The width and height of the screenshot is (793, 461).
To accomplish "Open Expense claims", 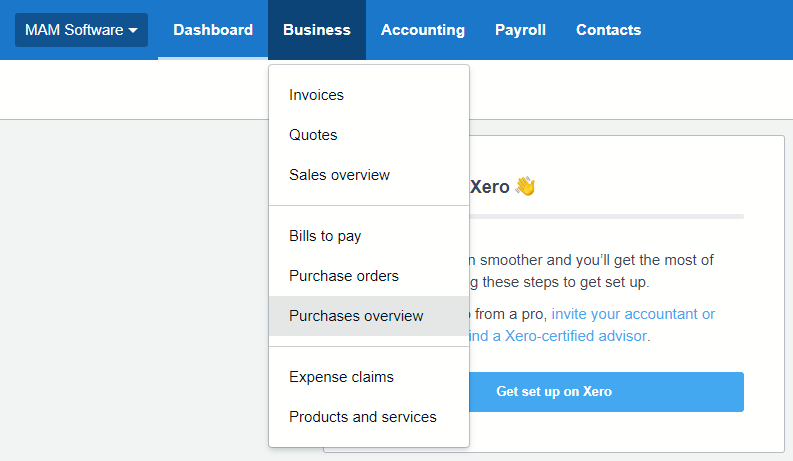I will pos(341,377).
